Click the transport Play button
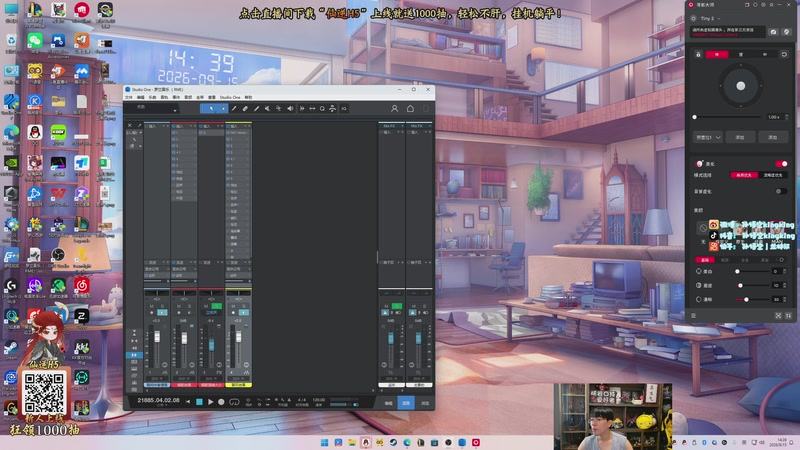800x450 pixels. (x=210, y=402)
